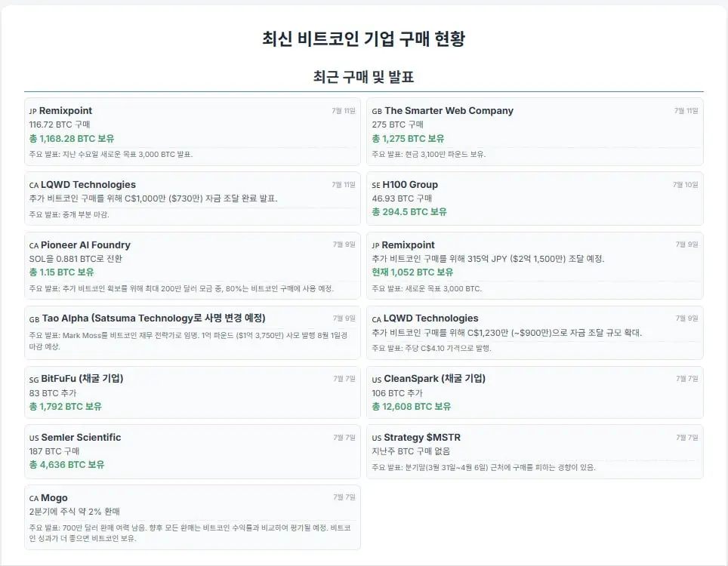This screenshot has width=728, height=566.
Task: Click the 총 1,792 BTC 보유 total
Action: coord(66,407)
